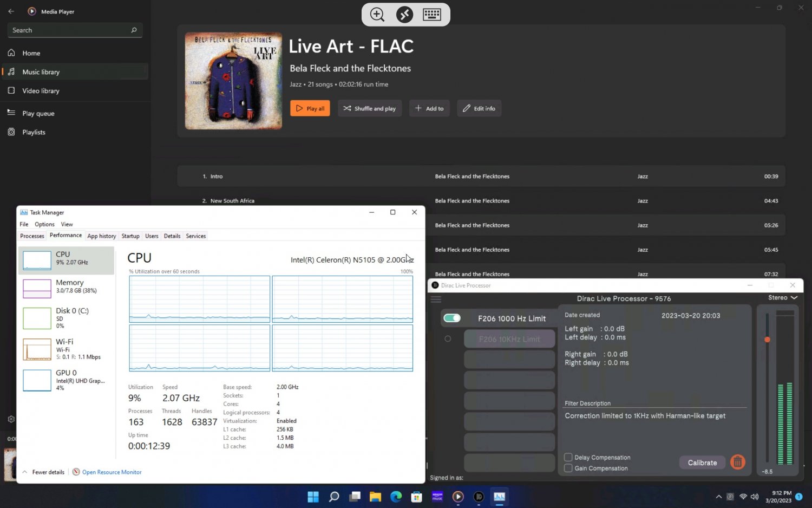Image resolution: width=812 pixels, height=508 pixels.
Task: Click into the Media Player Search field
Action: [75, 30]
